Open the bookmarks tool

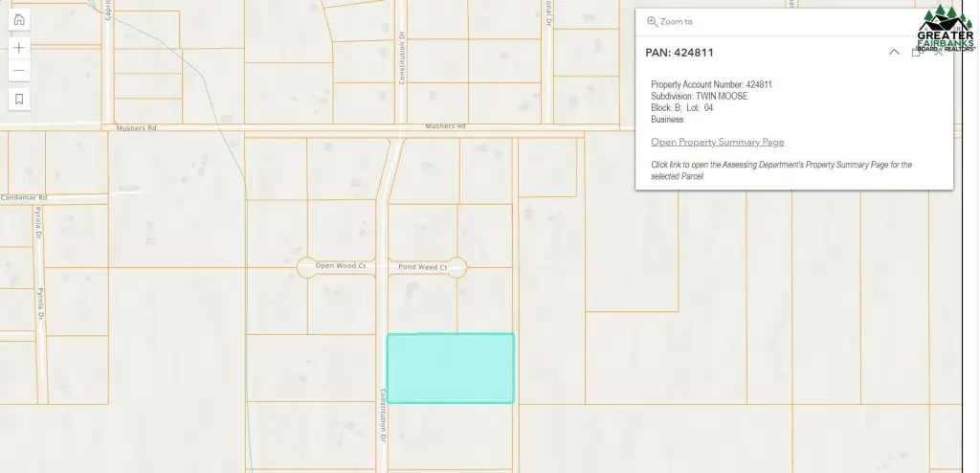(x=20, y=99)
